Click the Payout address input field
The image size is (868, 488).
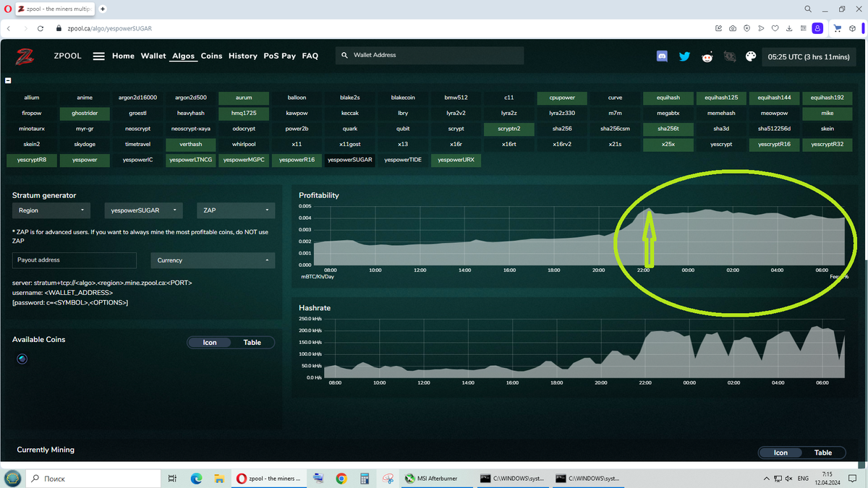point(75,260)
